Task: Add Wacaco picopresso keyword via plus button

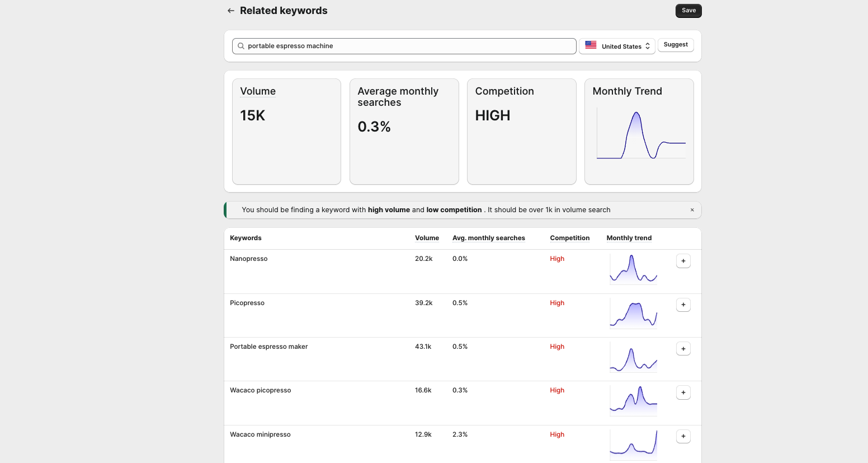Action: [x=683, y=392]
